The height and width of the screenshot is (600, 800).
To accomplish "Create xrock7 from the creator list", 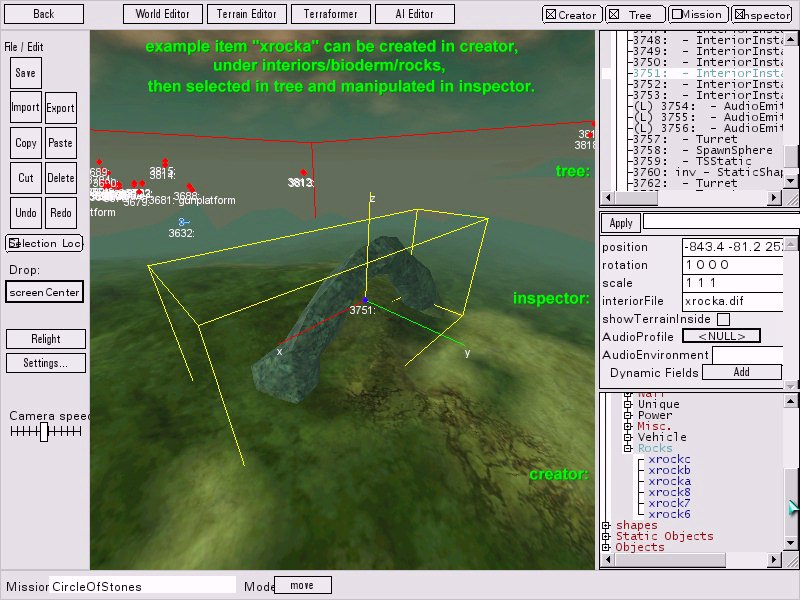I will 669,503.
